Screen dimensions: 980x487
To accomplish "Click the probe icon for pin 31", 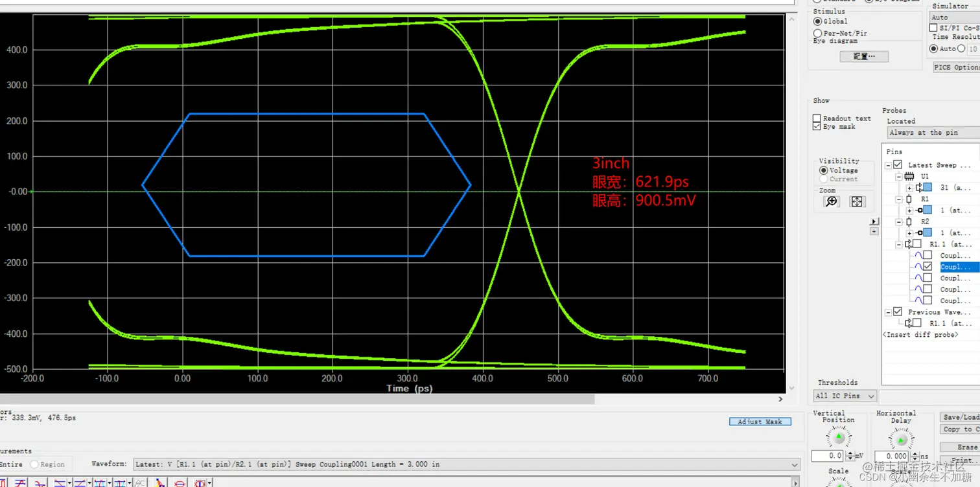I will coord(918,188).
